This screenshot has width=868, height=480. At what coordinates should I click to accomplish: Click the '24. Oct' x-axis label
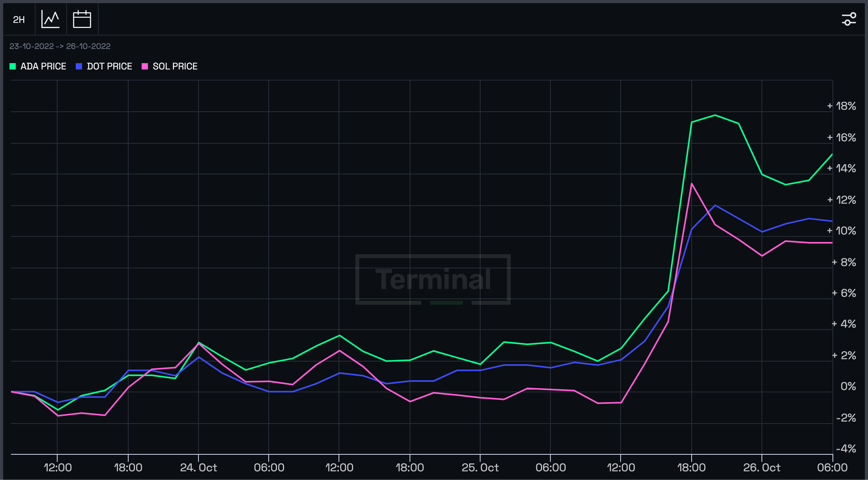coord(198,468)
